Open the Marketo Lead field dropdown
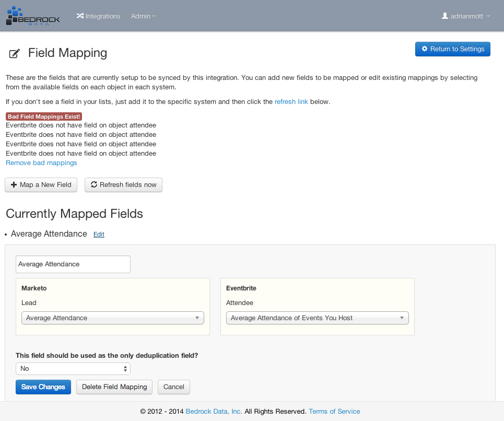This screenshot has width=504, height=421. pyautogui.click(x=112, y=318)
